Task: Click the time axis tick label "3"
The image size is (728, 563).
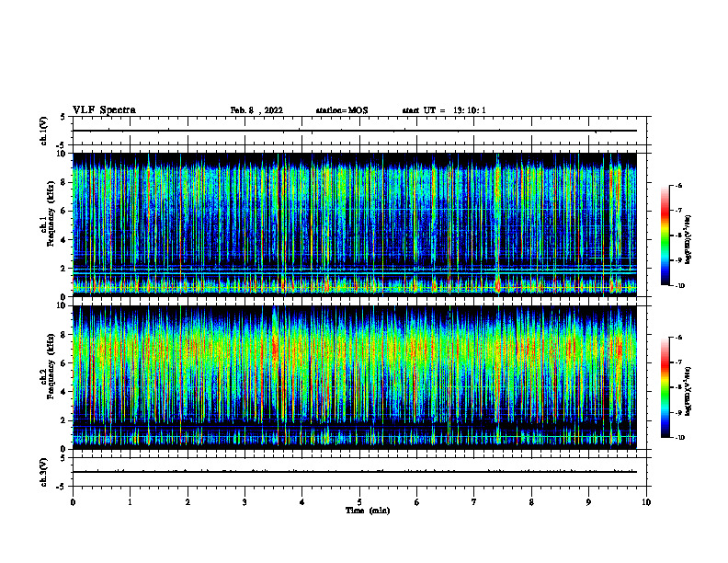Action: (245, 502)
